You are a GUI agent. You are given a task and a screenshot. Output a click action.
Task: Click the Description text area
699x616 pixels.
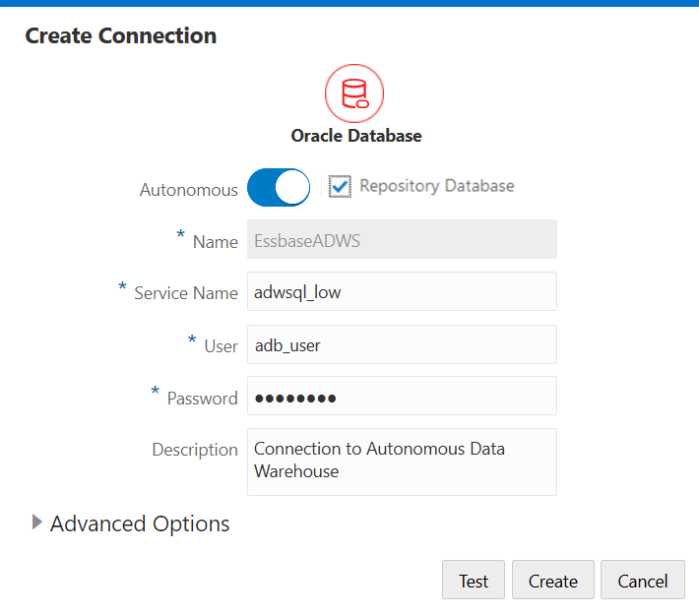click(402, 462)
